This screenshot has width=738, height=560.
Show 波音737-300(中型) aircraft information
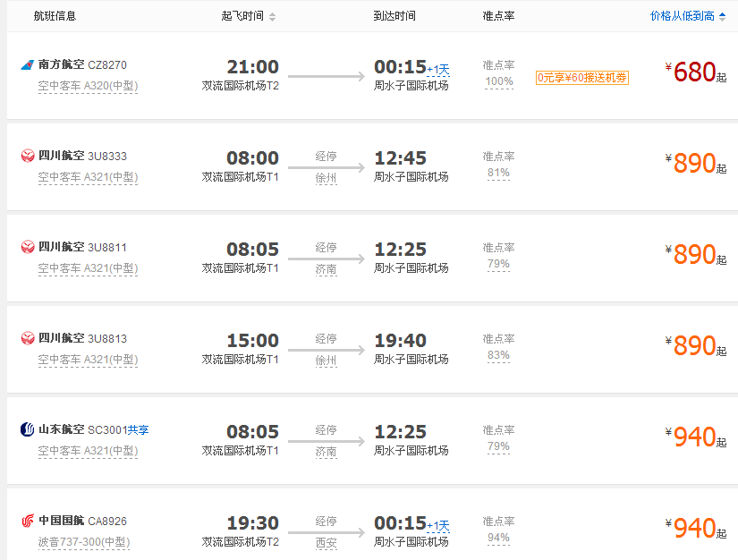[x=84, y=543]
